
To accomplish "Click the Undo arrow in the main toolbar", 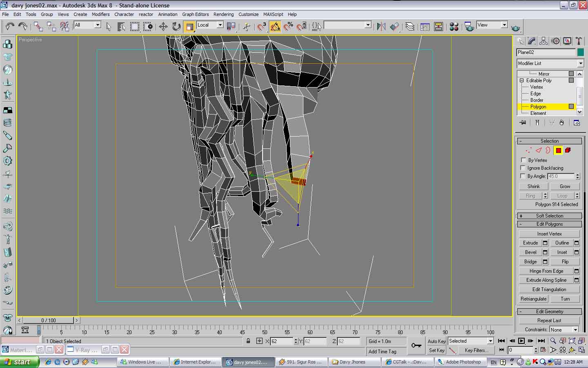I will pyautogui.click(x=10, y=27).
